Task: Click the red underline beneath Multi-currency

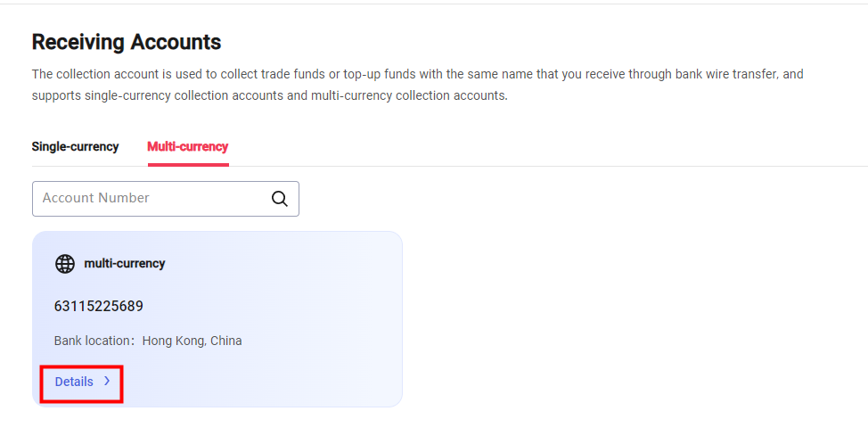Action: click(x=188, y=165)
